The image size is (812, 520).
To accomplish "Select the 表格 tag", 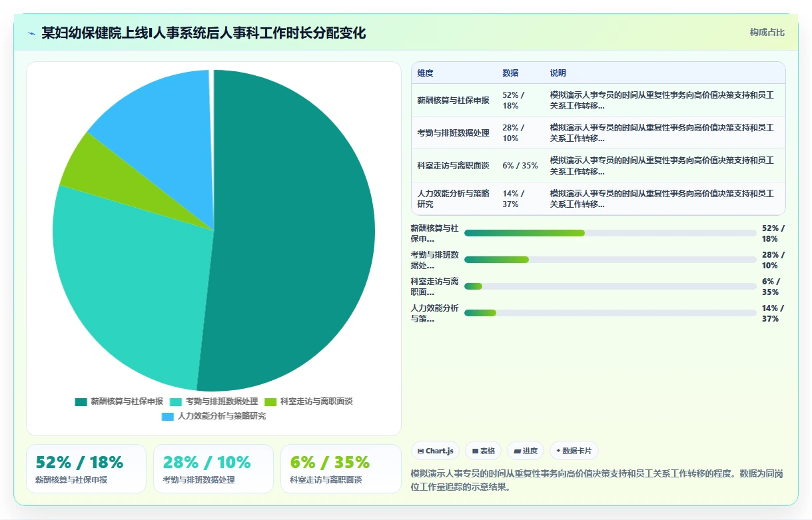I will click(x=484, y=451).
